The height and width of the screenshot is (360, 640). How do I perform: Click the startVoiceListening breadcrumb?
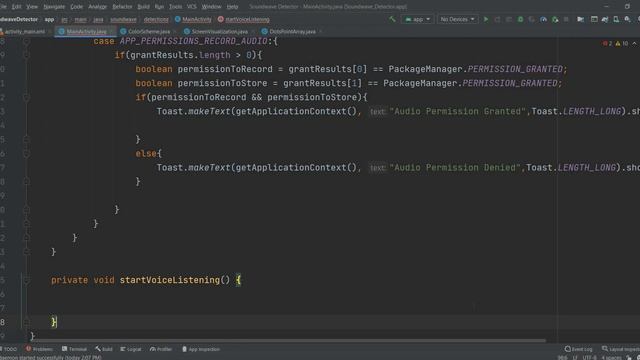pyautogui.click(x=244, y=19)
